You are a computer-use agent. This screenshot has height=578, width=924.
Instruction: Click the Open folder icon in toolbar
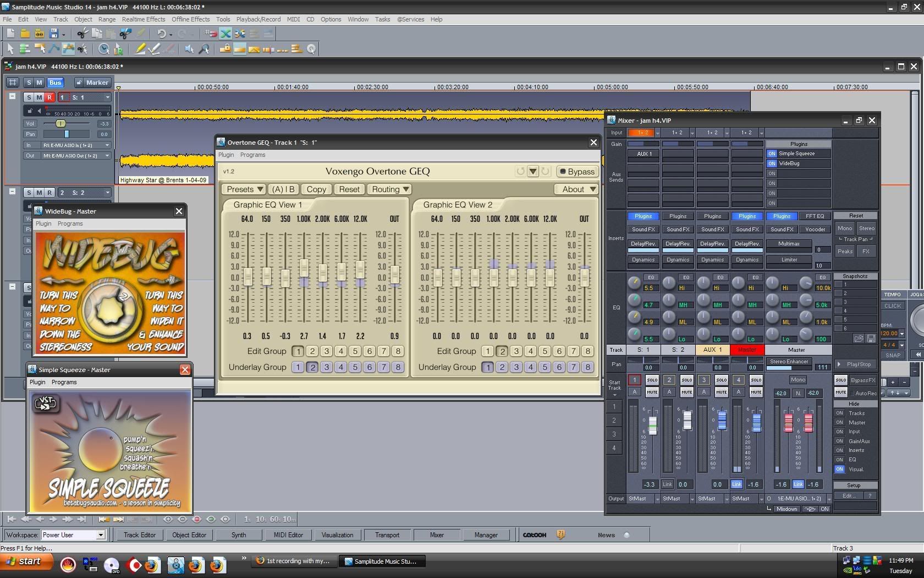(x=25, y=34)
